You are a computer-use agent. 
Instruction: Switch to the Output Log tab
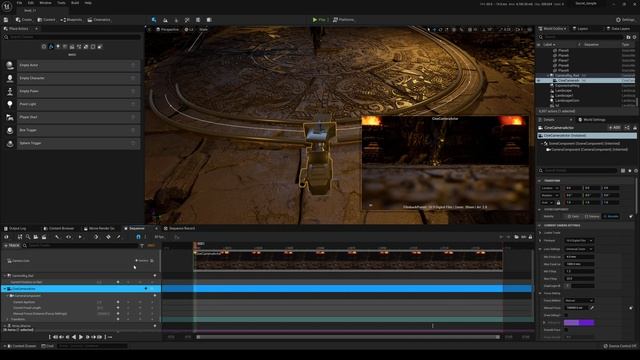[x=15, y=229]
